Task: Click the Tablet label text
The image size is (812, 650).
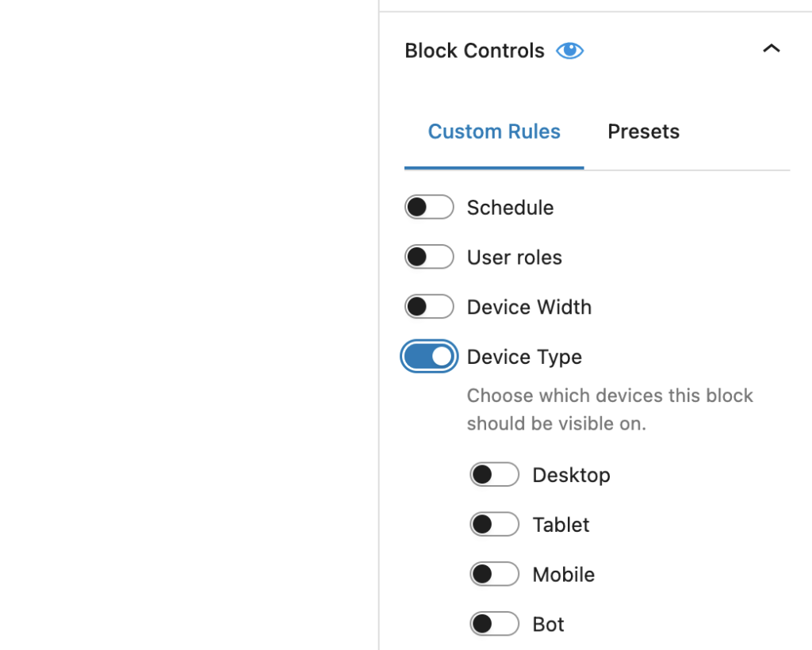Action: coord(561,524)
